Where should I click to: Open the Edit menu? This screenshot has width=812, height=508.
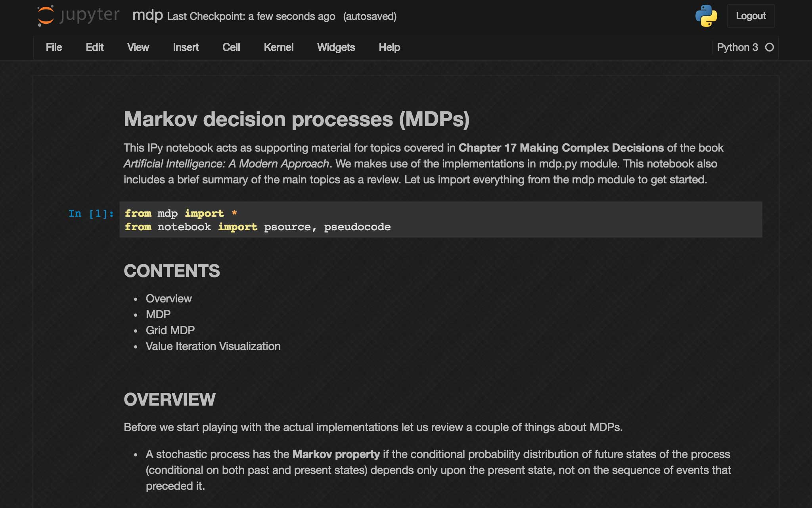pos(95,47)
